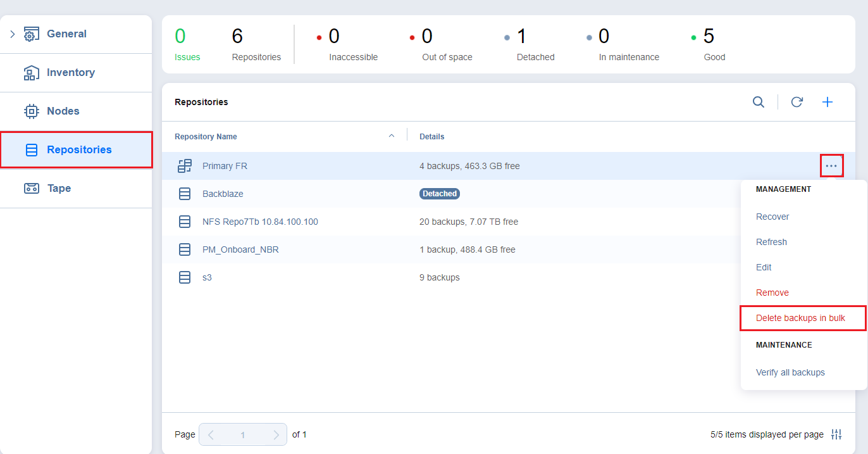Click the refresh icon in Repositories header
Viewport: 868px width, 454px height.
point(797,102)
